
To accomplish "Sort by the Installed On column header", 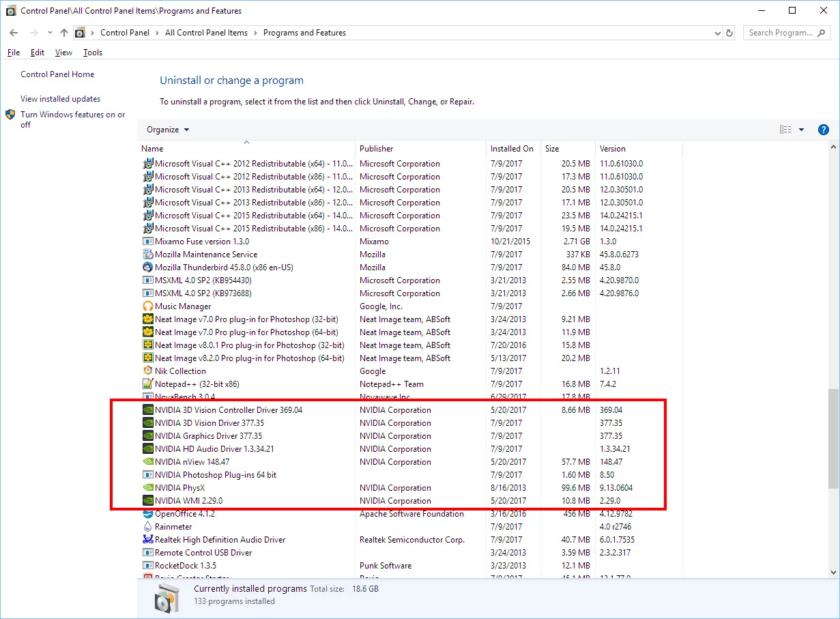I will point(513,149).
